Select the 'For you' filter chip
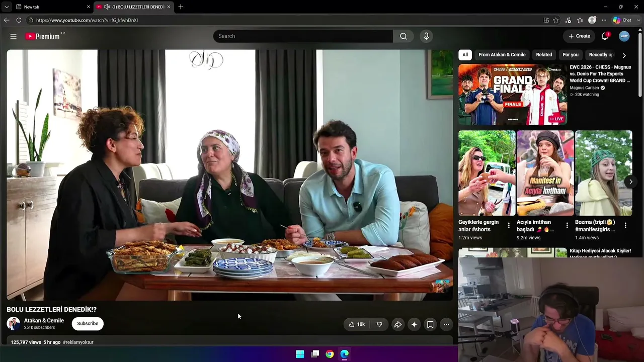This screenshot has height=362, width=644. click(571, 55)
